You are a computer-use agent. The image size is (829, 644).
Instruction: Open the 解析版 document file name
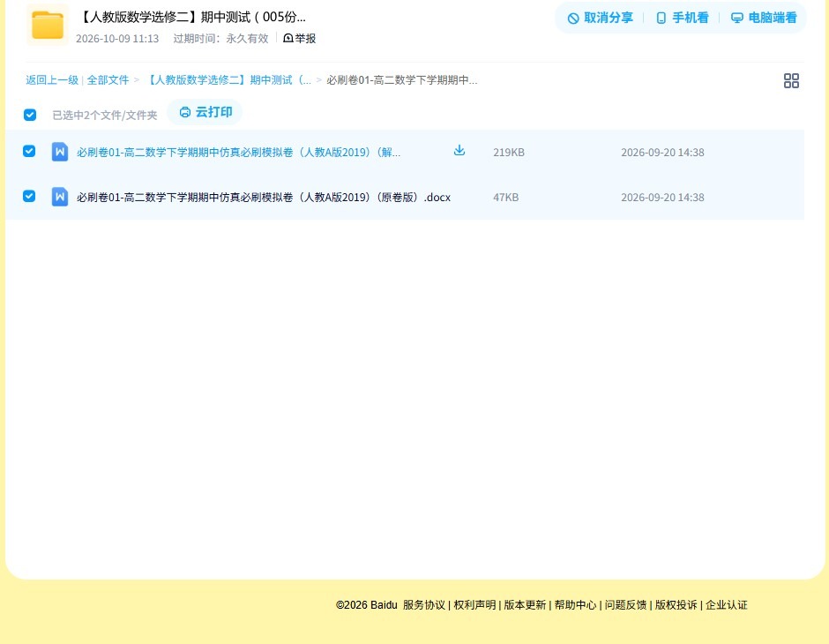click(238, 153)
